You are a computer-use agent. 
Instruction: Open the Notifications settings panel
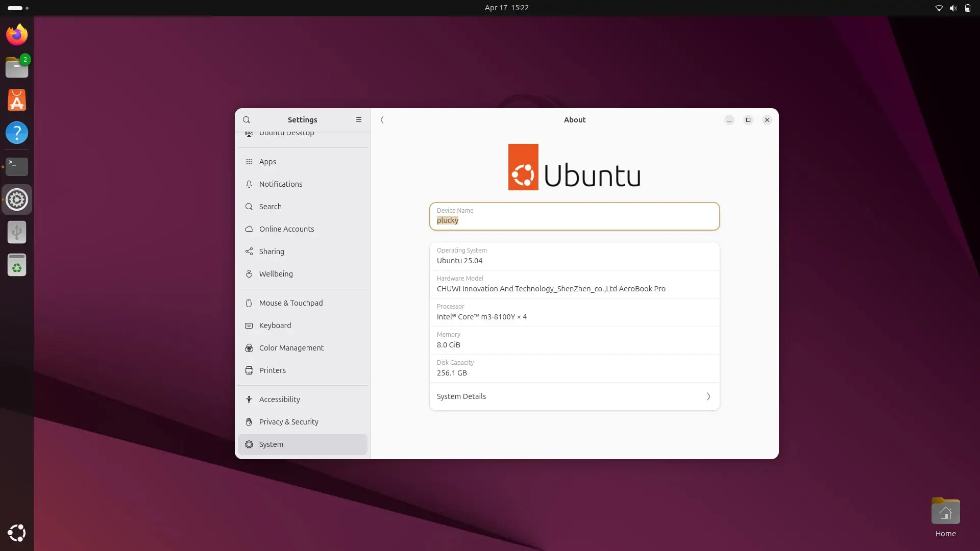pos(303,184)
